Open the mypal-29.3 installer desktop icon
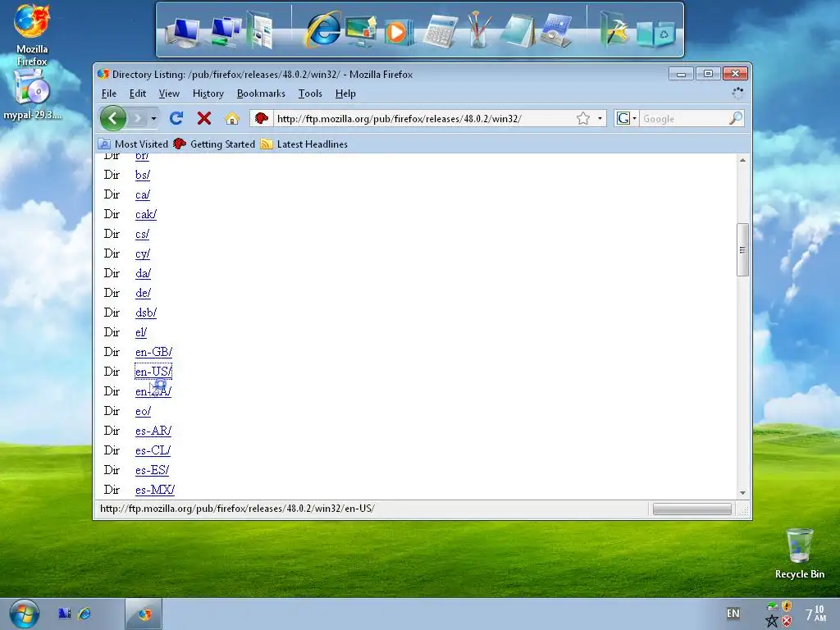The width and height of the screenshot is (840, 630). (32, 95)
